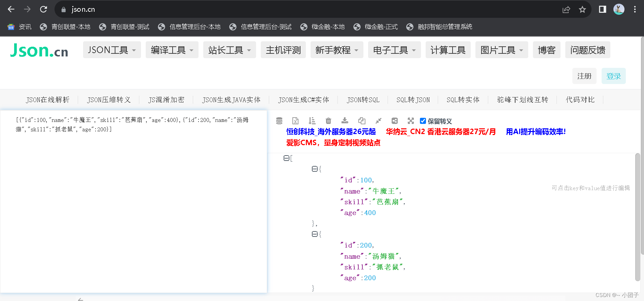644x301 pixels.
Task: Bookmark page with the star icon
Action: 582,9
